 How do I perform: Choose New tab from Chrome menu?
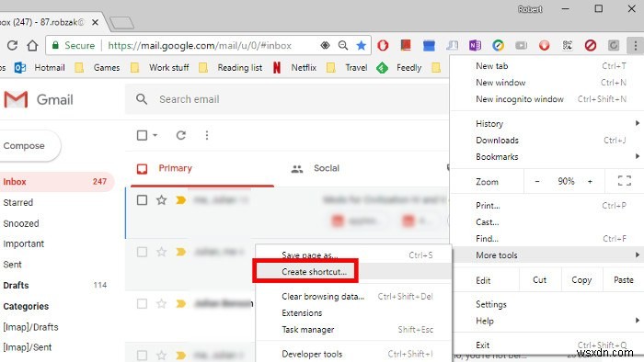547,66
